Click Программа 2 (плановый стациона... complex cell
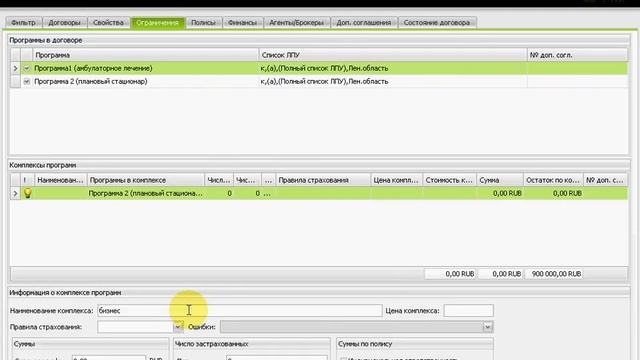 pyautogui.click(x=145, y=193)
